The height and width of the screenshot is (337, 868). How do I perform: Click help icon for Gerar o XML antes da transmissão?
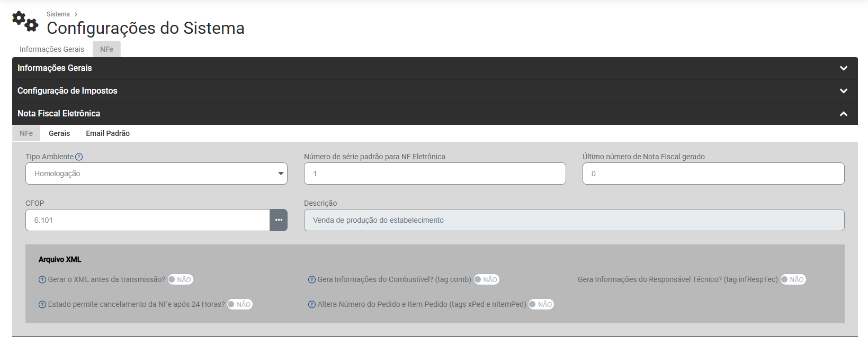(x=42, y=280)
